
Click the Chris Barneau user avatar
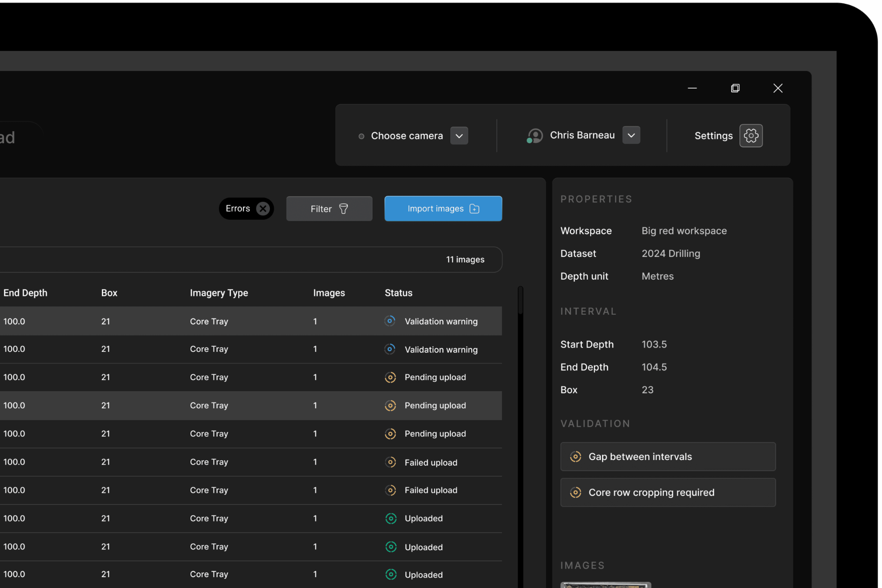point(535,136)
